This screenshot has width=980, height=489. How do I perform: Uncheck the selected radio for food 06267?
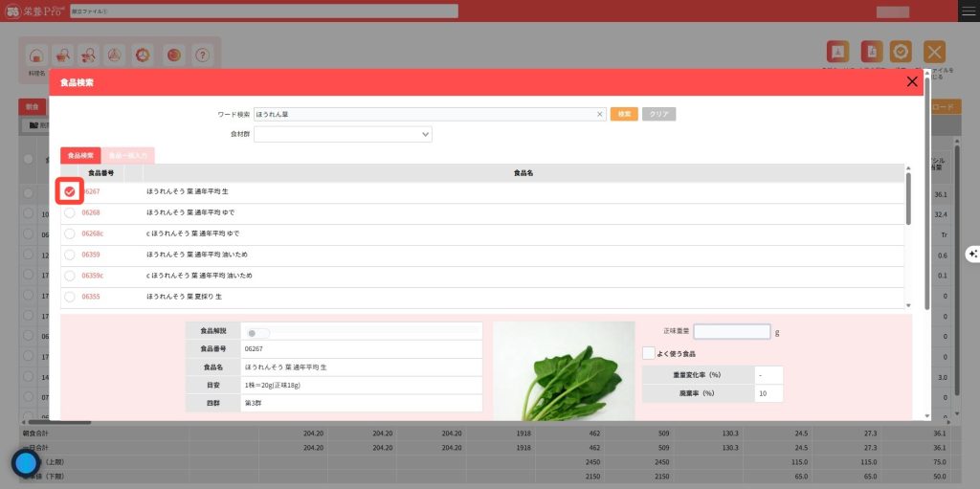click(x=69, y=191)
